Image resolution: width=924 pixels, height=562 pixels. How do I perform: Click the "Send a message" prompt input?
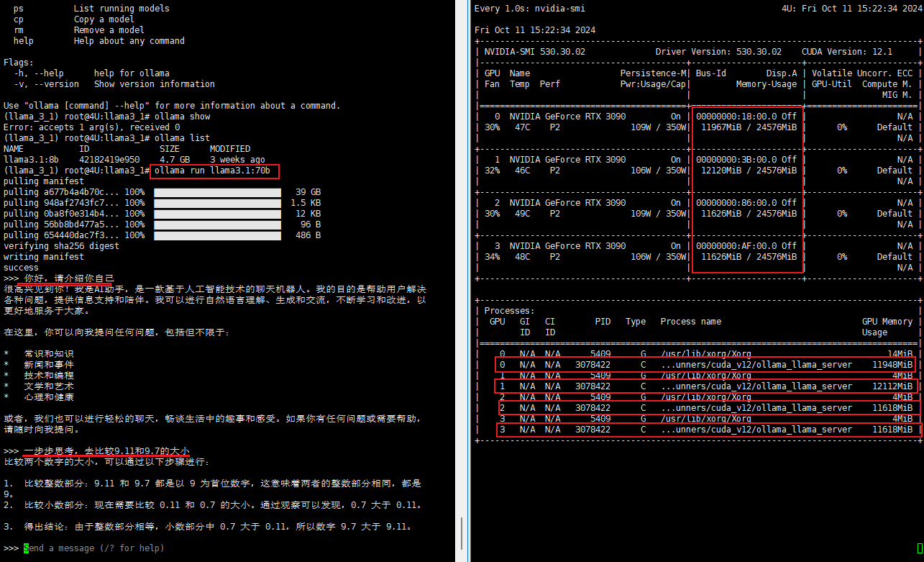tap(93, 548)
